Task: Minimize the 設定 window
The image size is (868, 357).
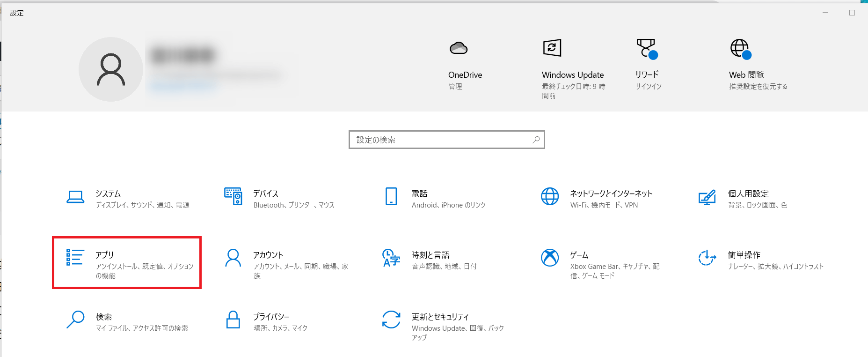Action: click(x=825, y=13)
